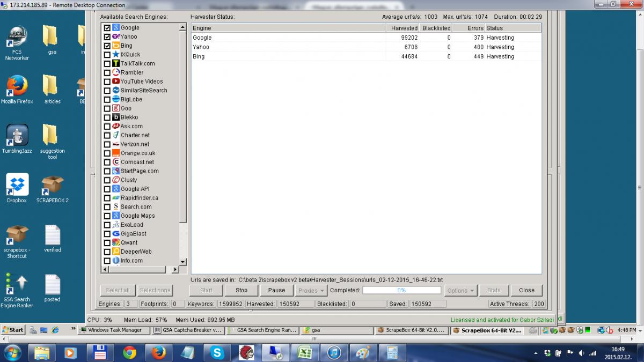Switch to GSA Search Engine Ranker taskbar item
Screen dimensions: 644x362
pos(263,330)
